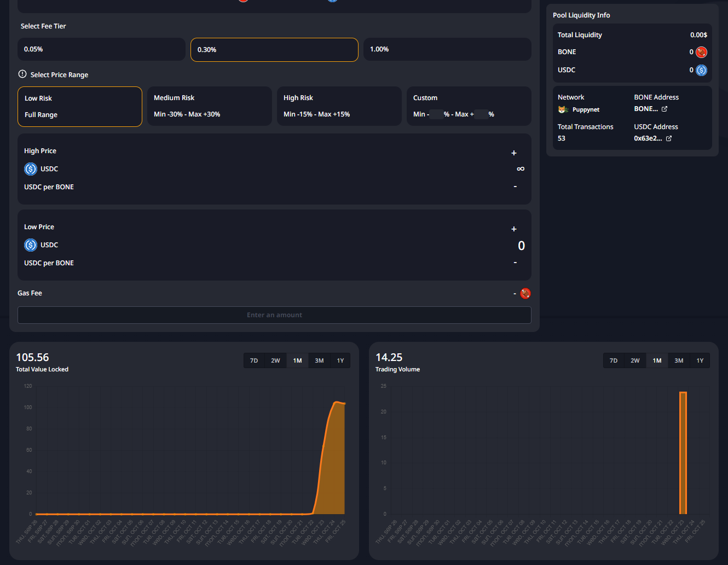Select the 0.05% fee tier
Viewport: 728px width, 565px height.
tap(101, 49)
